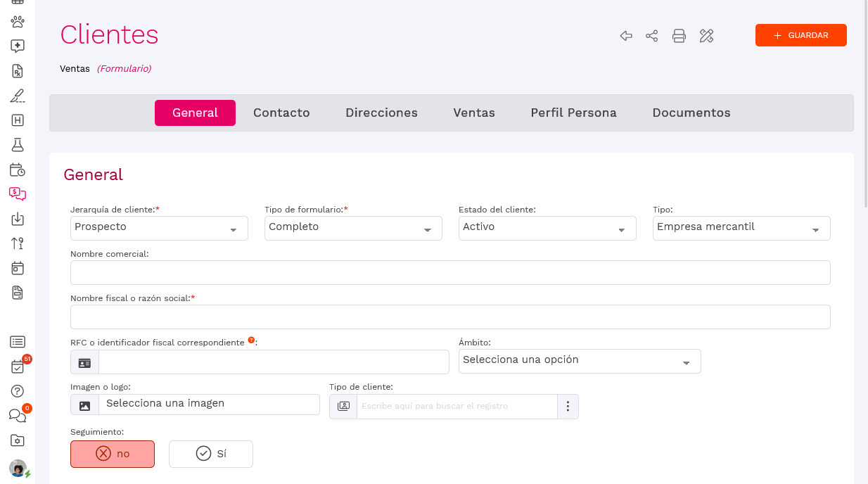Open the share options using the share icon

coord(651,35)
